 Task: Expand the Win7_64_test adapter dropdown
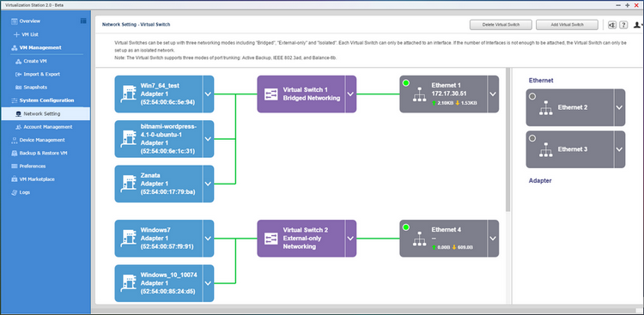(208, 94)
